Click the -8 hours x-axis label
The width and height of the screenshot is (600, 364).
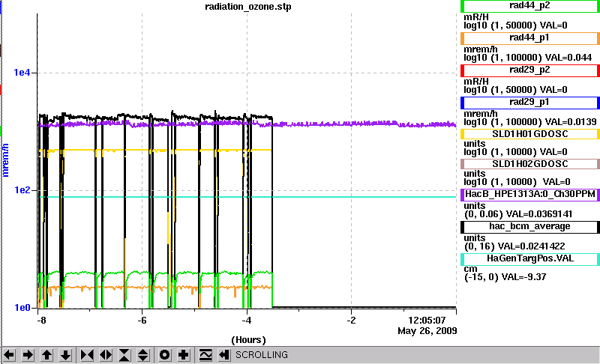[41, 321]
